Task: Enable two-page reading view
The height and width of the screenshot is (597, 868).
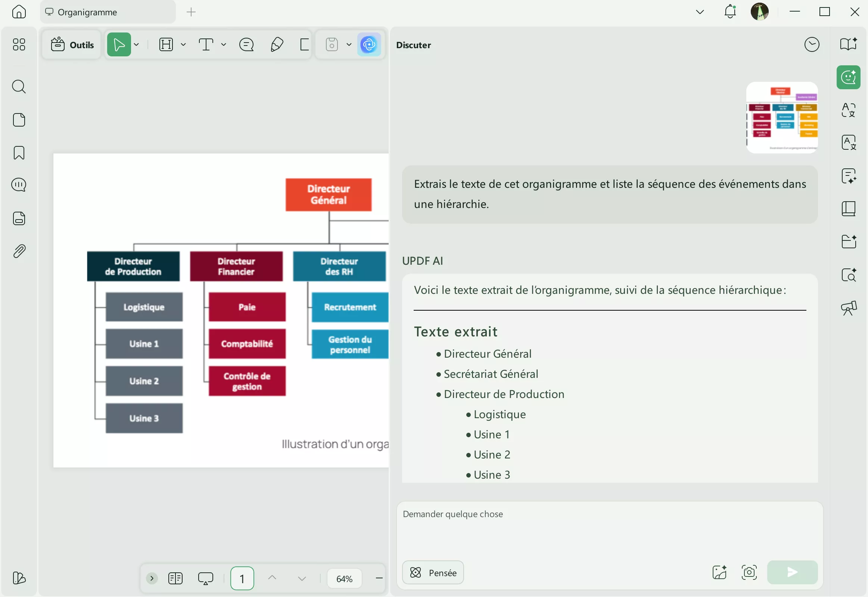Action: point(175,578)
